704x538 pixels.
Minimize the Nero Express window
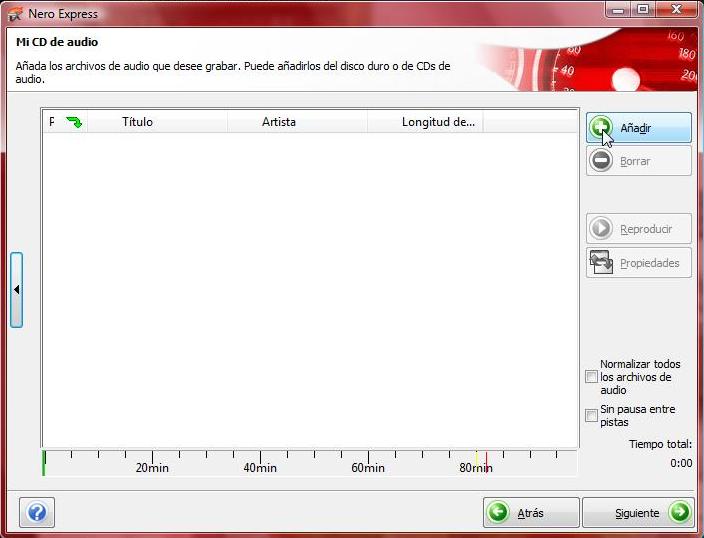(x=618, y=9)
